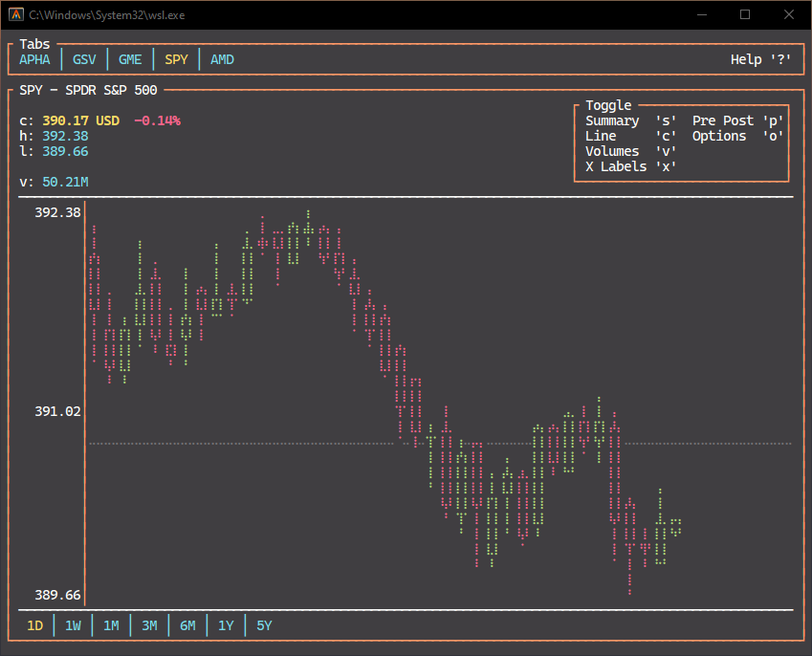Viewport: 812px width, 656px height.
Task: Switch to the APHA ticker tab
Action: click(34, 59)
